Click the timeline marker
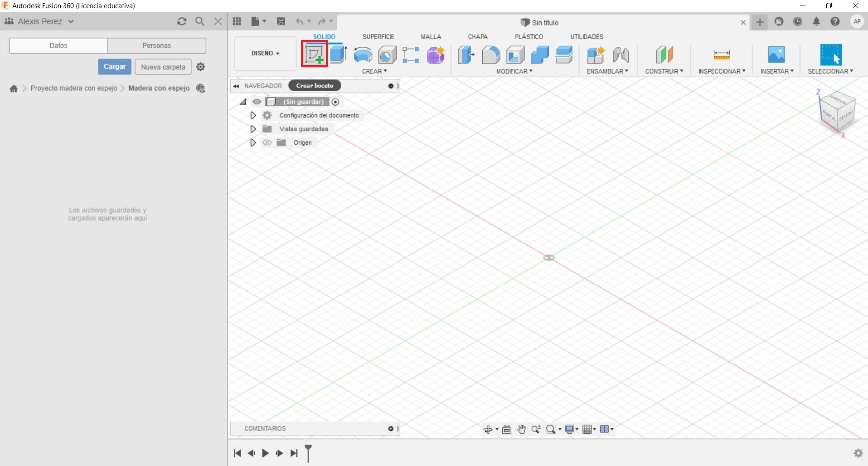The image size is (868, 466). click(308, 453)
